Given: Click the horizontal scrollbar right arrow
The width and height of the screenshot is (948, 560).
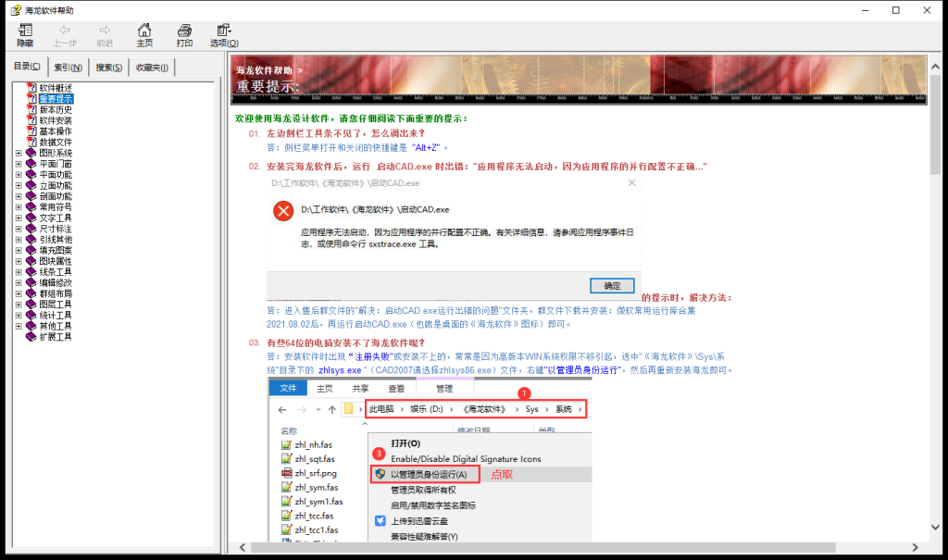Looking at the screenshot, I should point(915,547).
